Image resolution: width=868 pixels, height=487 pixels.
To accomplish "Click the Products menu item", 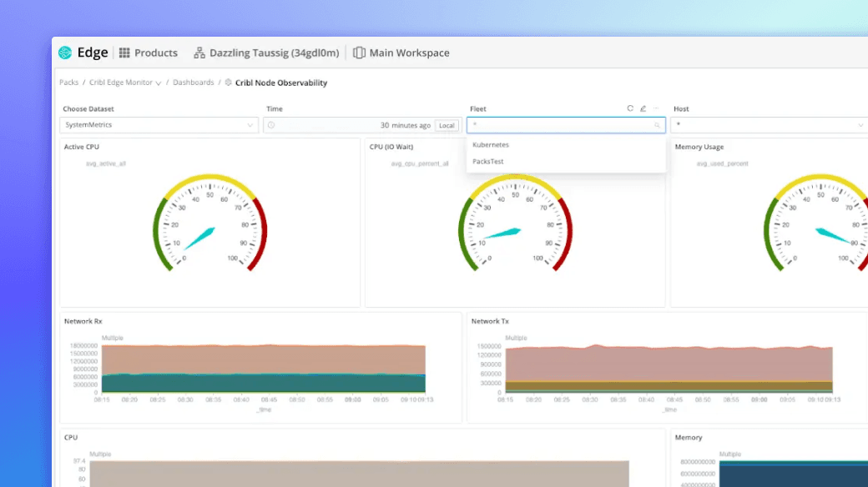I will (x=154, y=52).
